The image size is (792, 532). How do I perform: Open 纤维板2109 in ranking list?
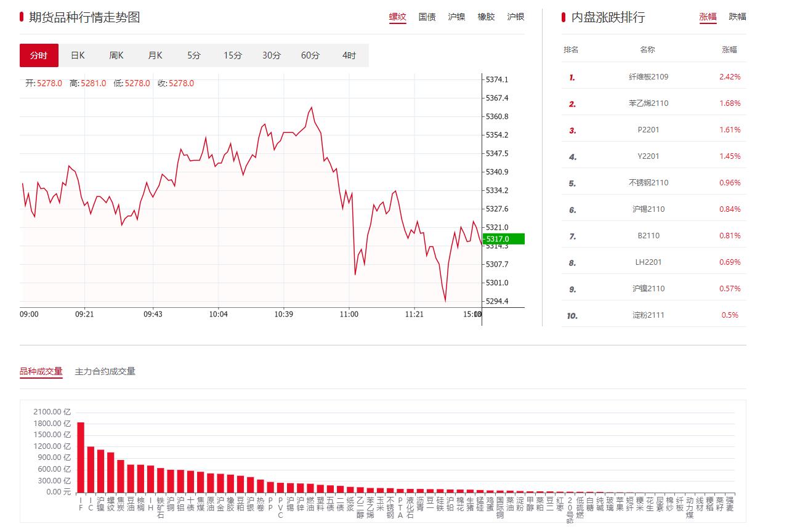click(649, 77)
